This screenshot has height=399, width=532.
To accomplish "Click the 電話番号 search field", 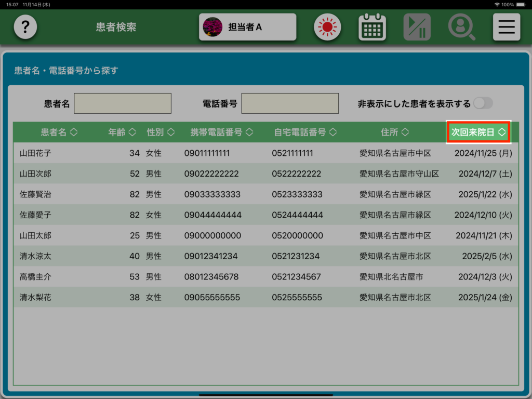I will point(290,103).
